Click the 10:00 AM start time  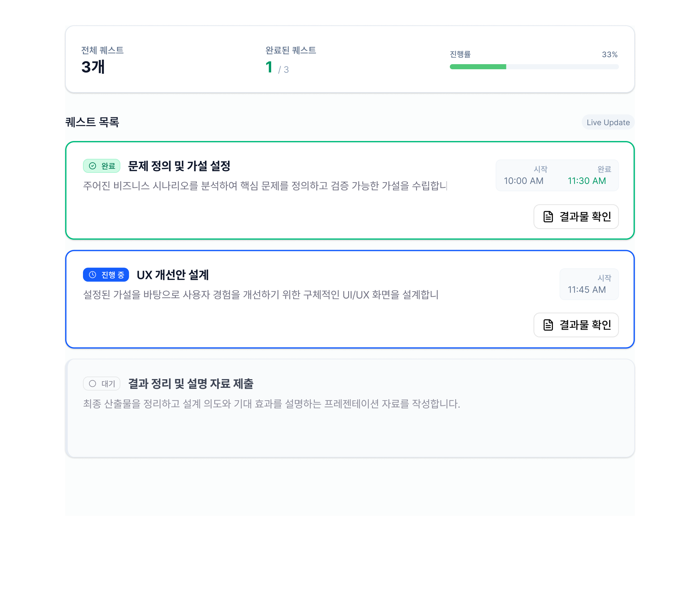(x=524, y=181)
